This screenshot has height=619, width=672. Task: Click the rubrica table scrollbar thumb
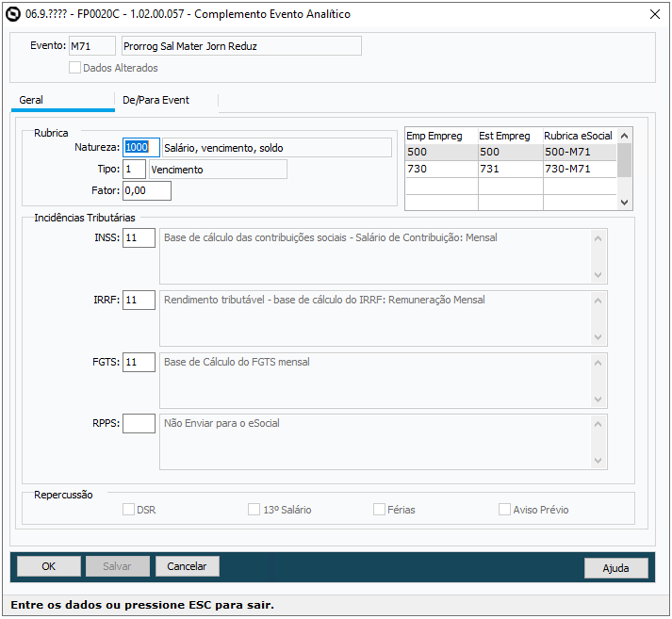tap(625, 160)
